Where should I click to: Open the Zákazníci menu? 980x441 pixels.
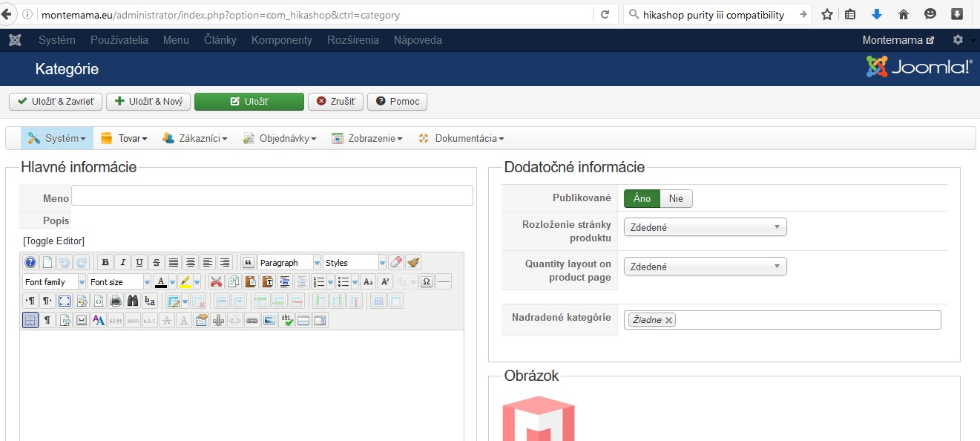click(194, 138)
